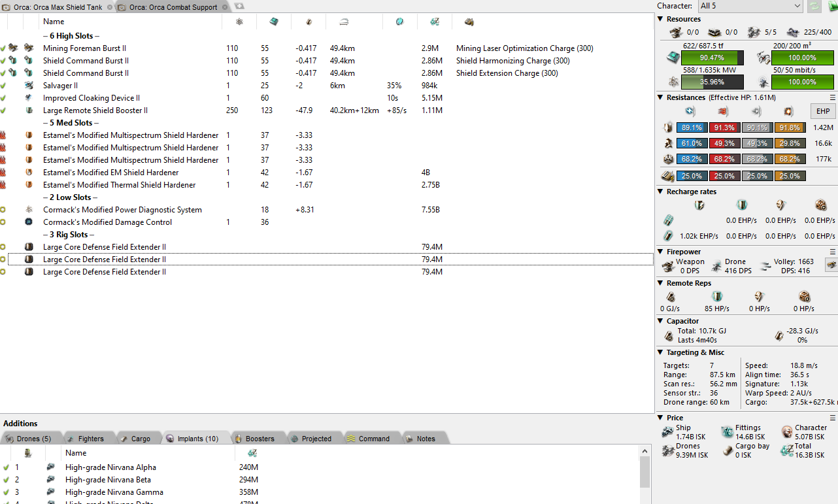The image size is (838, 504).
Task: Click the turret hardpoints icon in Resources
Action: 675,32
